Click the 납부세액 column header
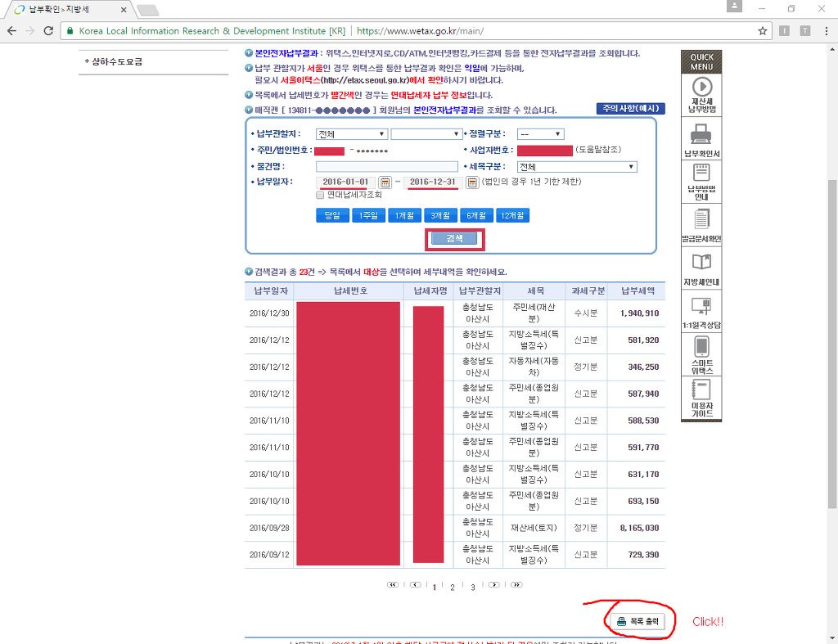This screenshot has height=644, width=838. (x=638, y=290)
